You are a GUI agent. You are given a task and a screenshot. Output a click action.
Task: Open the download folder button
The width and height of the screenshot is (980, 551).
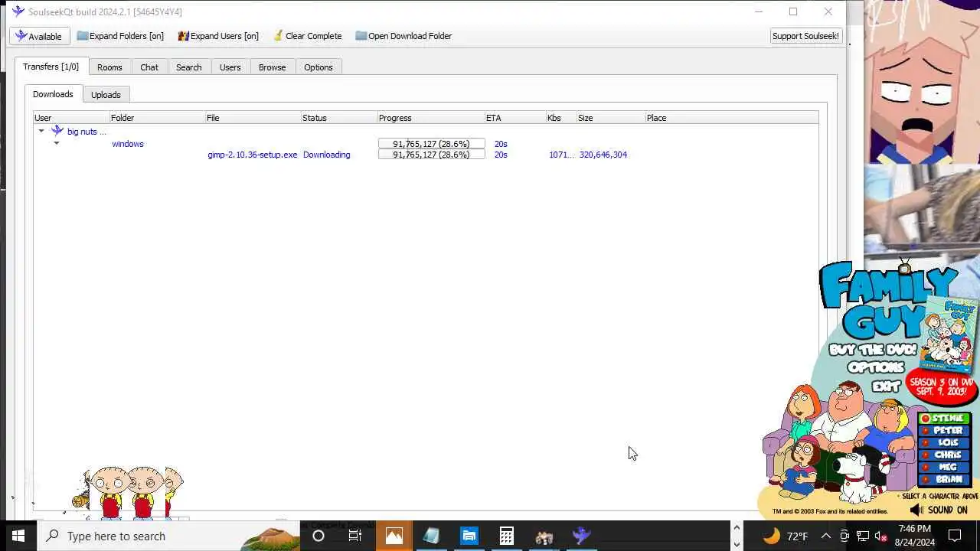[x=403, y=36]
